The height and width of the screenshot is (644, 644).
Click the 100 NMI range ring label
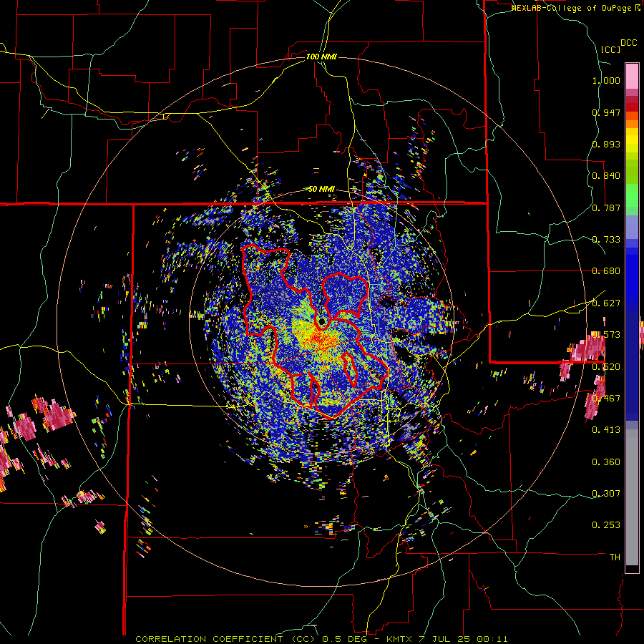coord(321,57)
